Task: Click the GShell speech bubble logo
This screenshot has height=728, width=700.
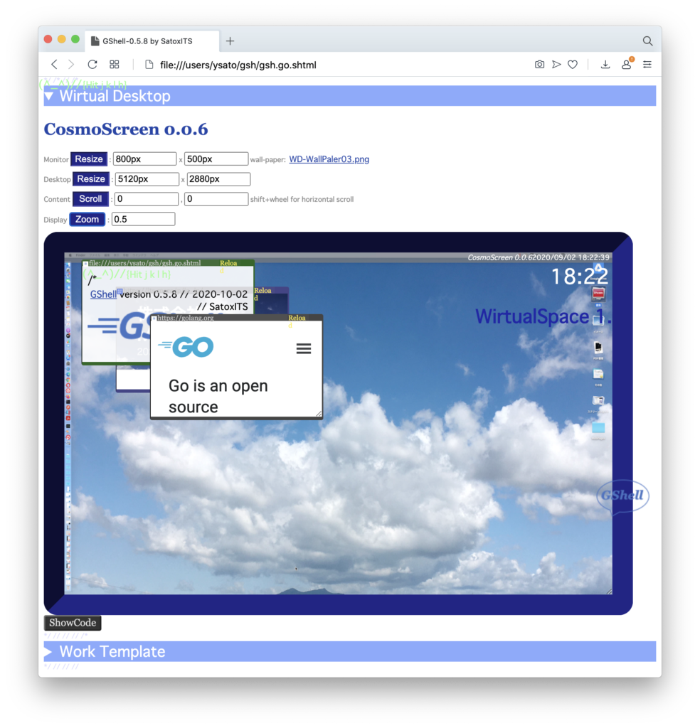Action: click(x=622, y=496)
